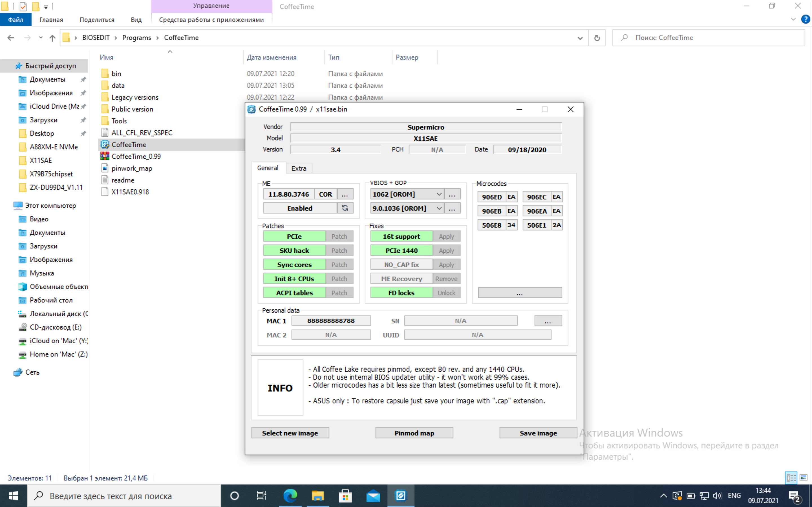
Task: Click the Enabled ME state toggle
Action: click(300, 208)
